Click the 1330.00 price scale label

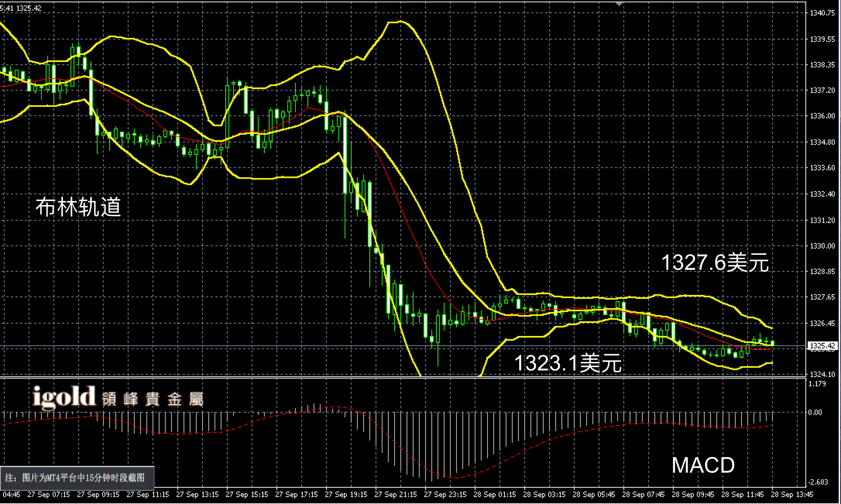coord(822,246)
